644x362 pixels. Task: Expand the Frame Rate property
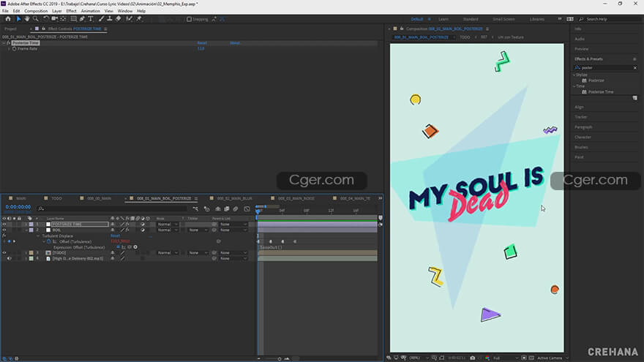pos(10,48)
